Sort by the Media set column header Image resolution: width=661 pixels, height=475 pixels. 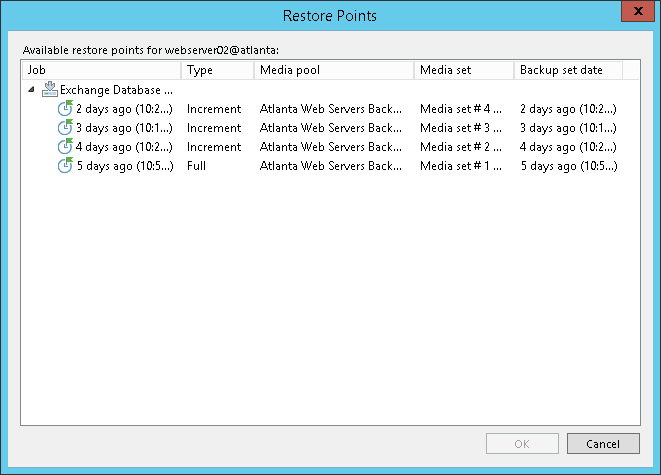tap(463, 70)
